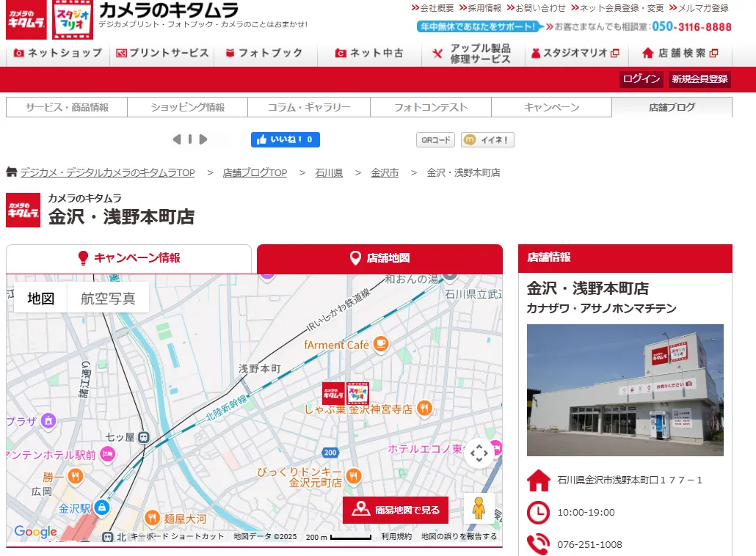Open the スタジオマリオ nav link
Viewport: 756px width, 556px height.
tap(575, 53)
